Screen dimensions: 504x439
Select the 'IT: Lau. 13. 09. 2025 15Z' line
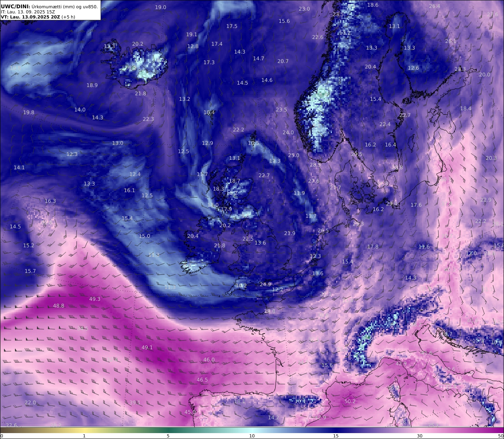pyautogui.click(x=28, y=12)
